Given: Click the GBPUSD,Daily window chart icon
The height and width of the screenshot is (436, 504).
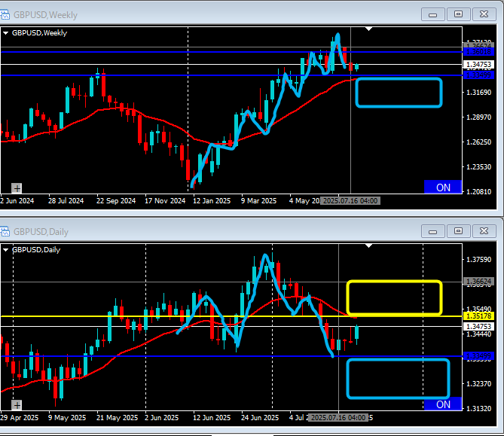Looking at the screenshot, I should [5, 232].
